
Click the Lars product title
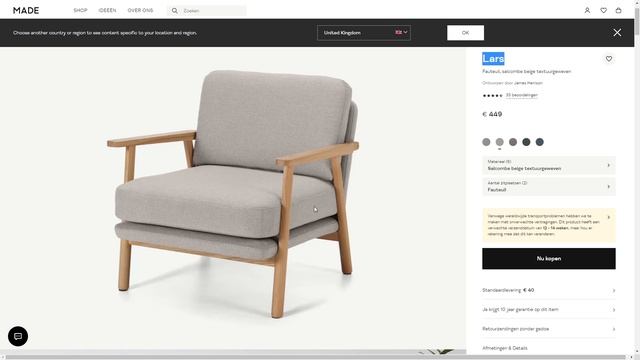493,59
